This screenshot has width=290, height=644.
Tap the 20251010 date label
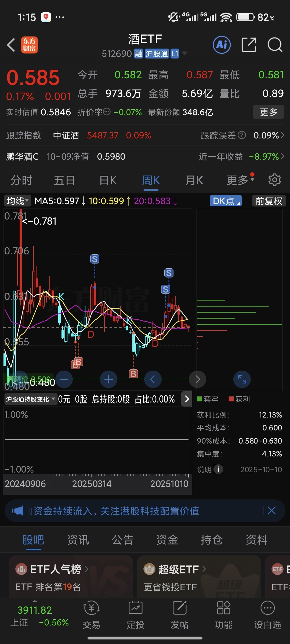[169, 484]
